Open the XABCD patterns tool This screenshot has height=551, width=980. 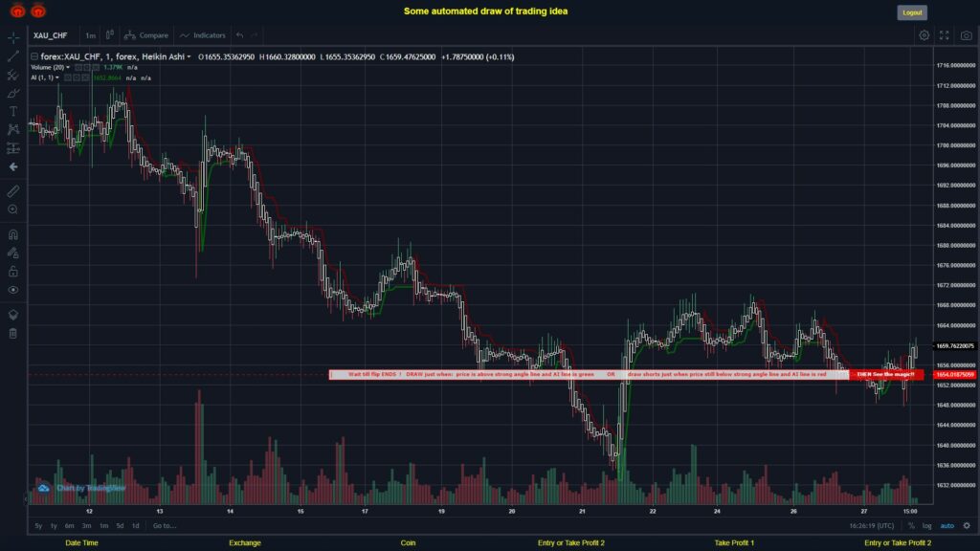tap(13, 129)
